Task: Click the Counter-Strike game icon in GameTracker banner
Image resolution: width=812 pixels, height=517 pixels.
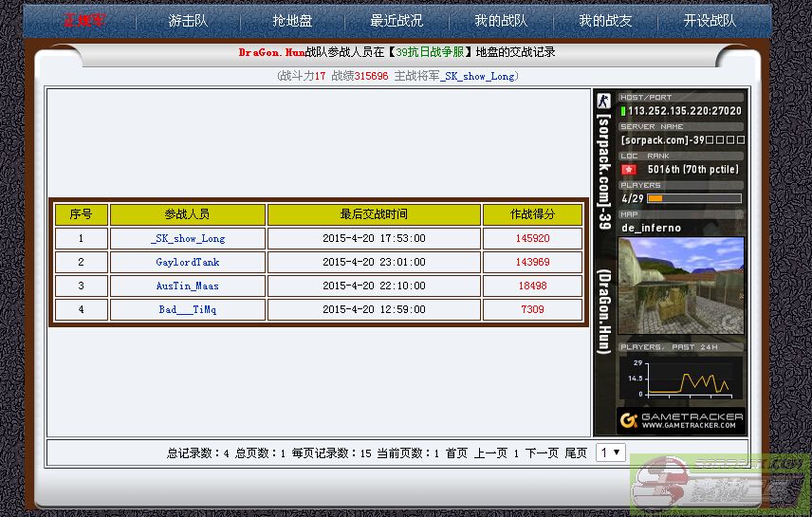Action: (x=602, y=102)
